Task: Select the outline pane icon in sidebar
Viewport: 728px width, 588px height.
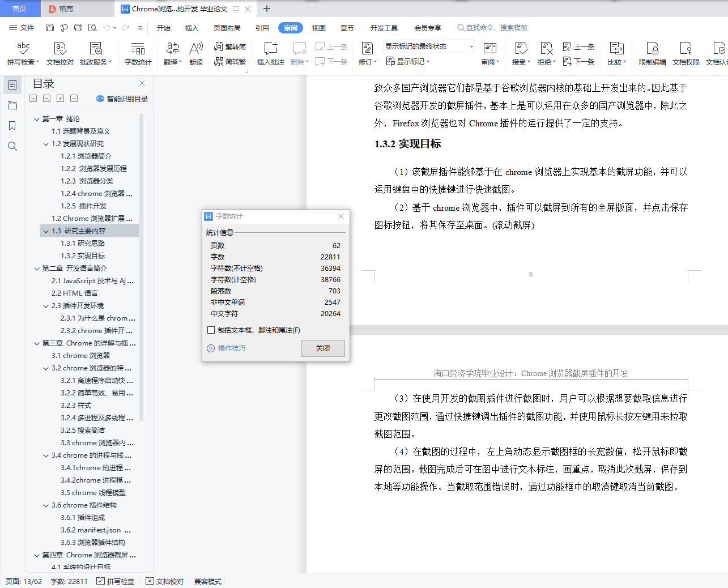Action: 12,85
